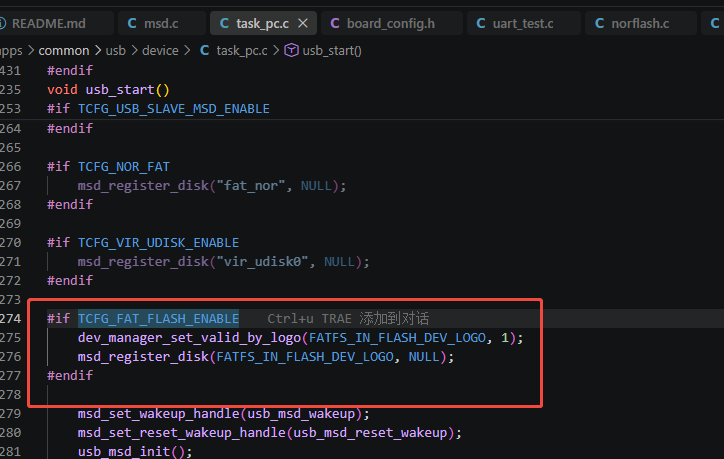Viewport: 724px width, 459px height.
Task: Click dev_manager_set_valid_by_logo function call
Action: tap(189, 338)
